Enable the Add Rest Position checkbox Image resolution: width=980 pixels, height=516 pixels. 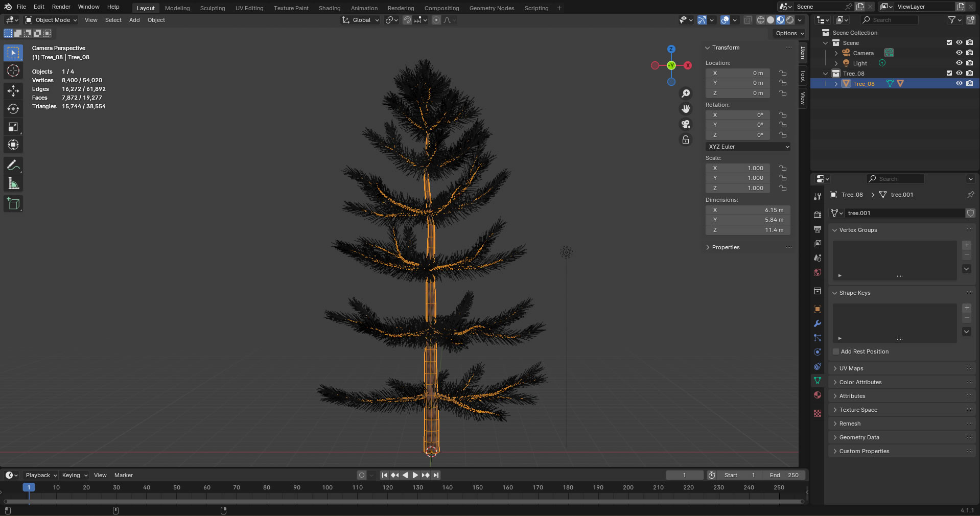point(836,351)
